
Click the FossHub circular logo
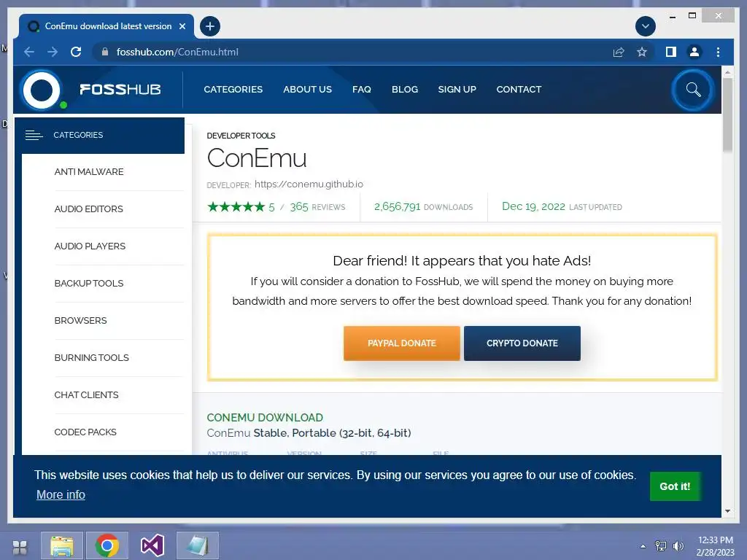pyautogui.click(x=42, y=90)
